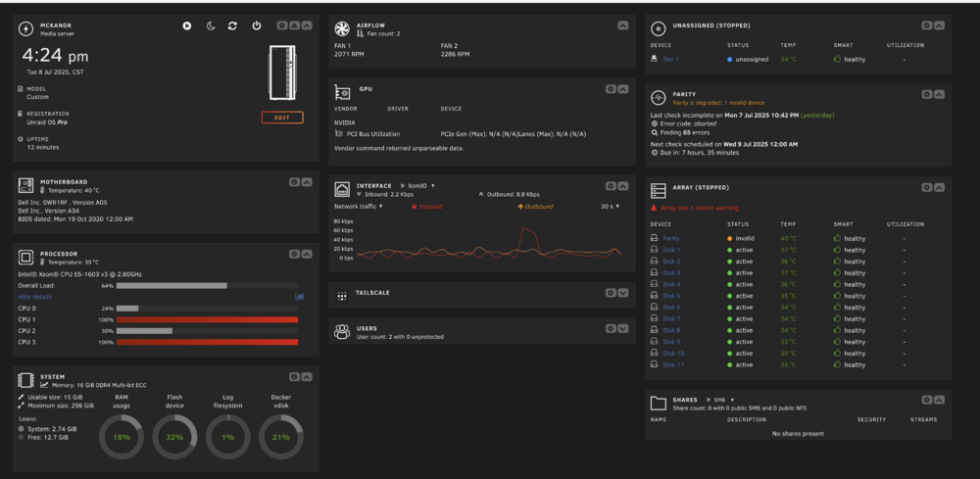980x479 pixels.
Task: Click the eject-style icon on MCKANOR tile
Action: tap(294, 25)
